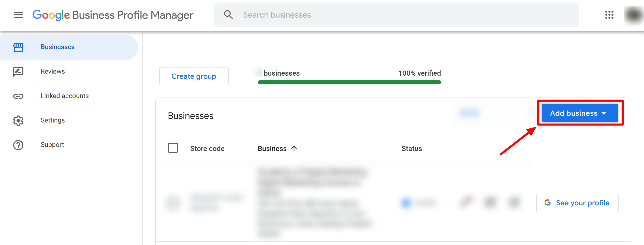This screenshot has height=245, width=644.
Task: Click the search magnifier icon
Action: click(228, 15)
